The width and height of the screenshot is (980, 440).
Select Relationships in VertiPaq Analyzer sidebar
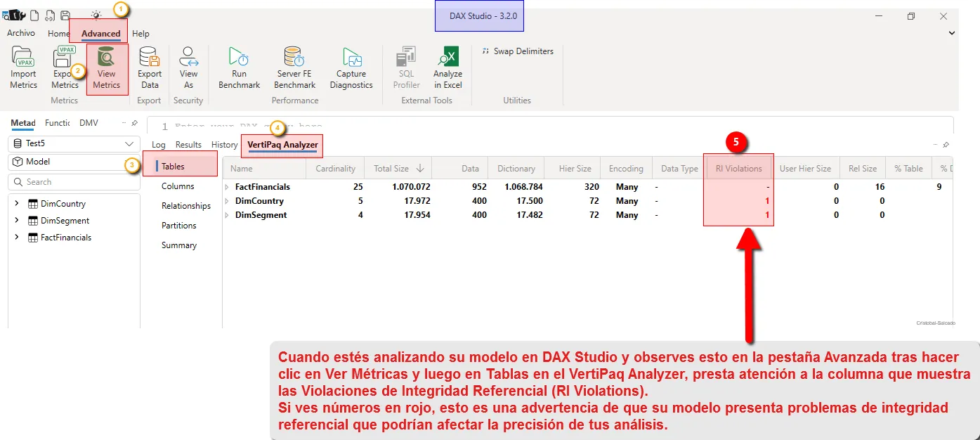(186, 206)
